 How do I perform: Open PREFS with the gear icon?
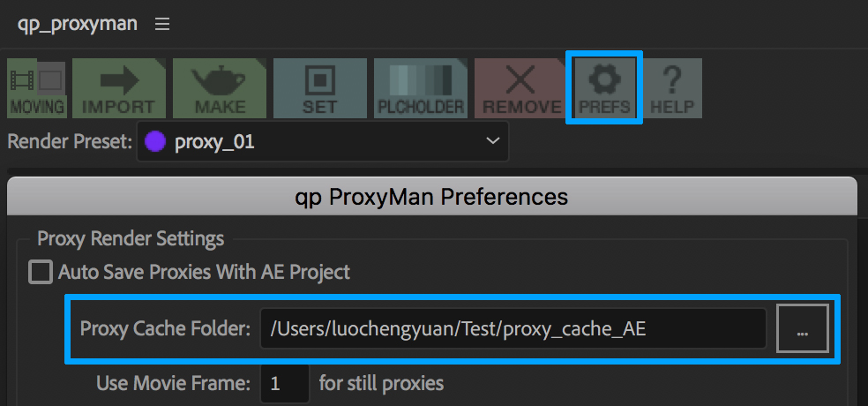(x=605, y=88)
